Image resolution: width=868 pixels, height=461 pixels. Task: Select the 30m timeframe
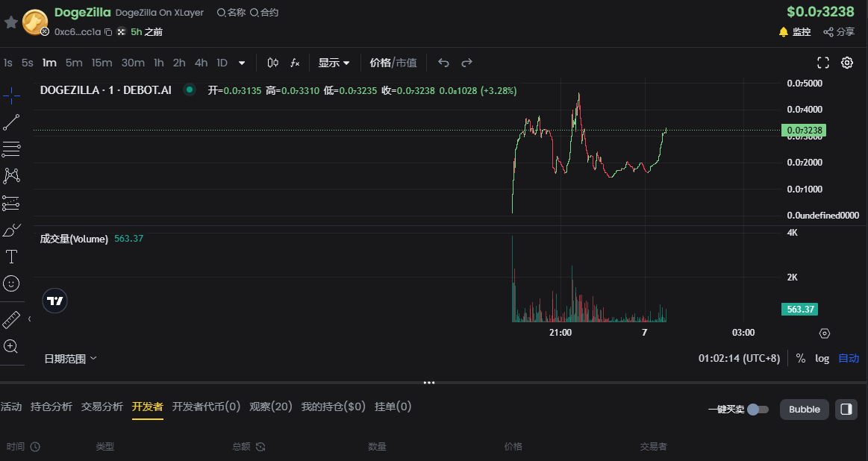point(133,63)
